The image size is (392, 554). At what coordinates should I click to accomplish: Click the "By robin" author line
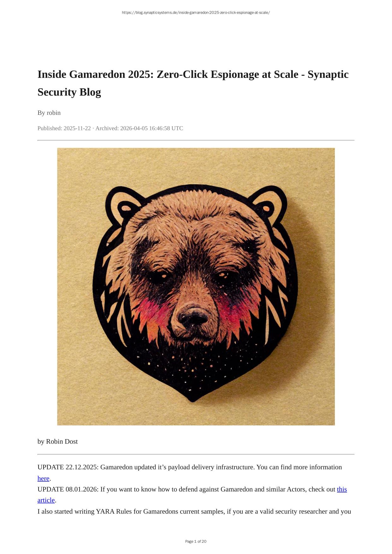[x=49, y=113]
